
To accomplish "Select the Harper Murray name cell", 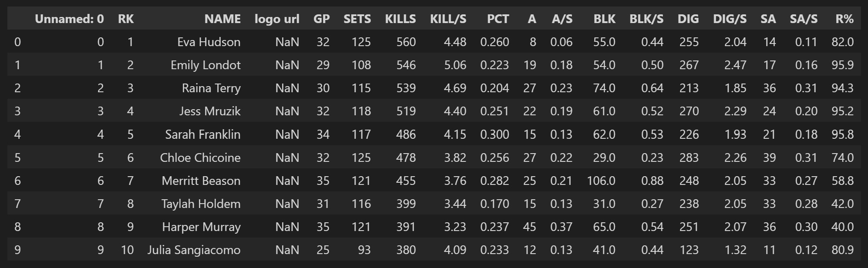I will 202,227.
